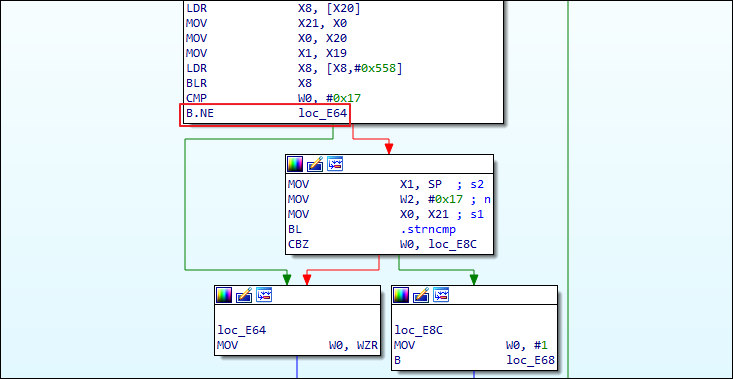Click edit icon in the strncmp block header
733x379 pixels.
coord(315,164)
